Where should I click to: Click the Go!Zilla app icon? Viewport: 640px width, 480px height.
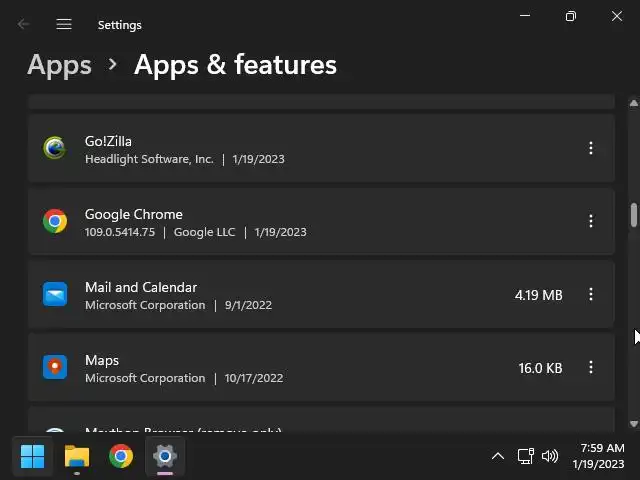coord(55,148)
